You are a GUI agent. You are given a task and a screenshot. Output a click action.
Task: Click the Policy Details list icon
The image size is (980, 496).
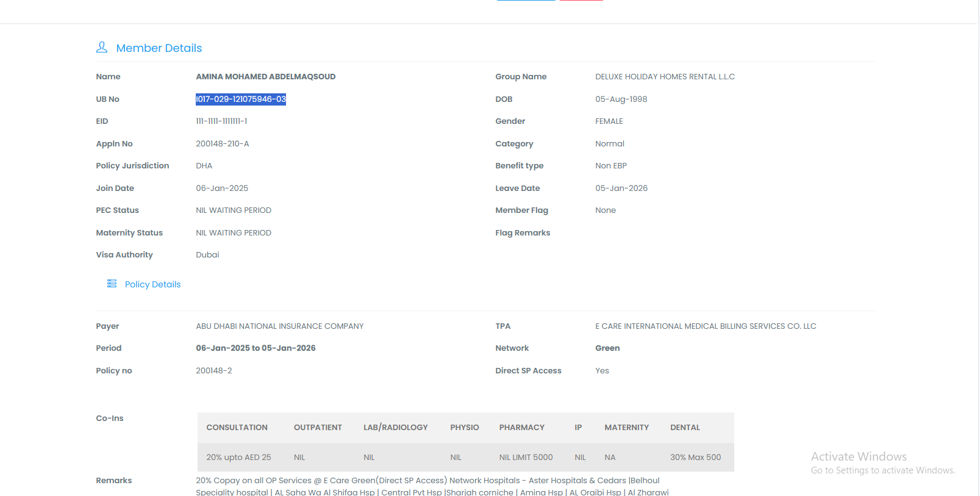pos(112,284)
